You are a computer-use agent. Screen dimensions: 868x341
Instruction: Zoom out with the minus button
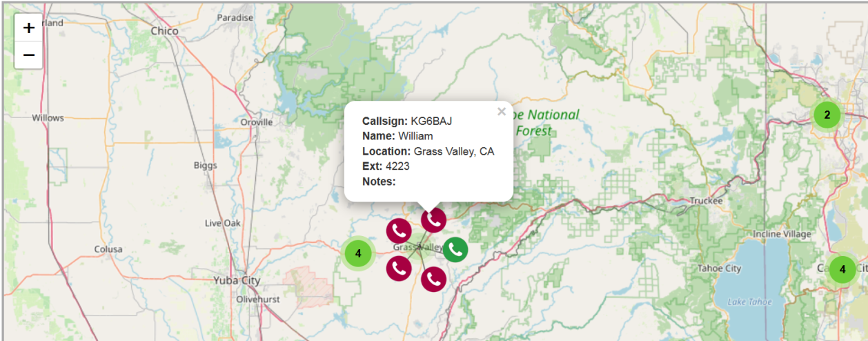coord(28,55)
